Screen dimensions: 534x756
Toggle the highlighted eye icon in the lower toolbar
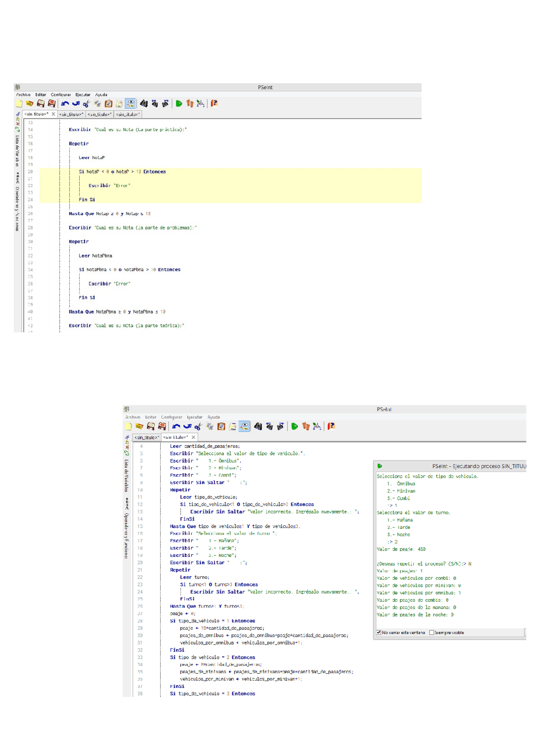[x=244, y=426]
